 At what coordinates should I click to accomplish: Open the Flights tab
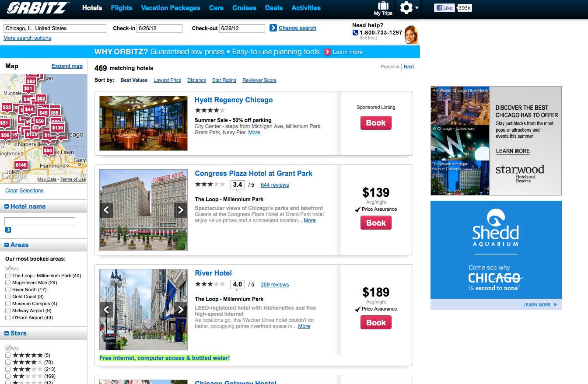pyautogui.click(x=122, y=8)
